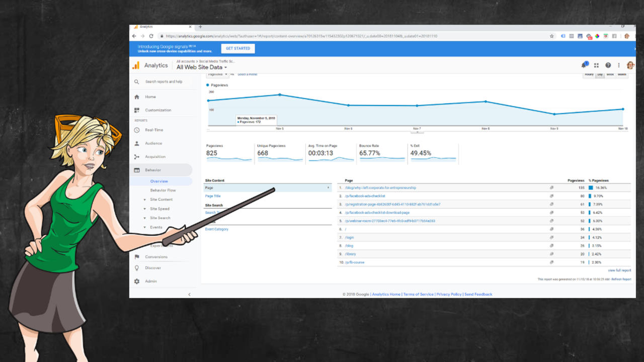Open the /blog/why-i-left-corporate row's external link icon
Viewport: 644px width, 362px height.
[x=551, y=188]
